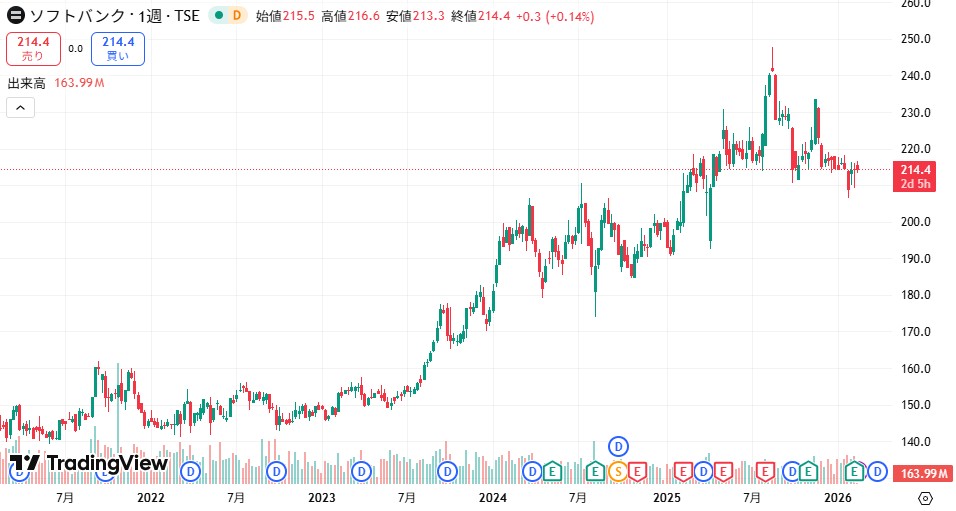Open chart settings gear at bottom right
Image resolution: width=956 pixels, height=511 pixels.
[925, 498]
